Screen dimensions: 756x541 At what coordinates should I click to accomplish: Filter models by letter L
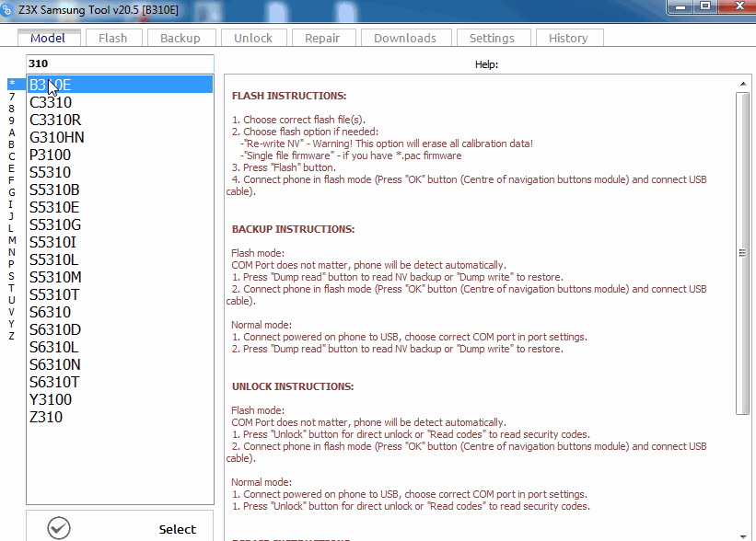(x=12, y=228)
